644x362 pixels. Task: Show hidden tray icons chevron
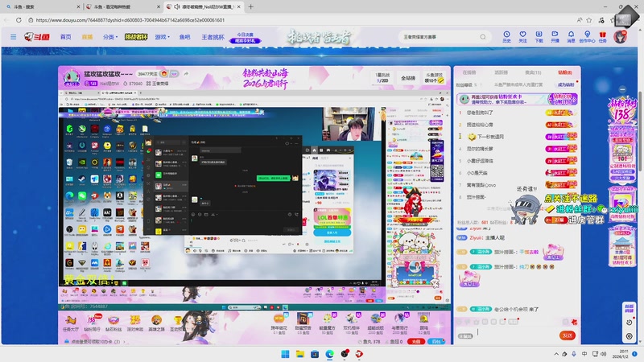click(x=556, y=354)
